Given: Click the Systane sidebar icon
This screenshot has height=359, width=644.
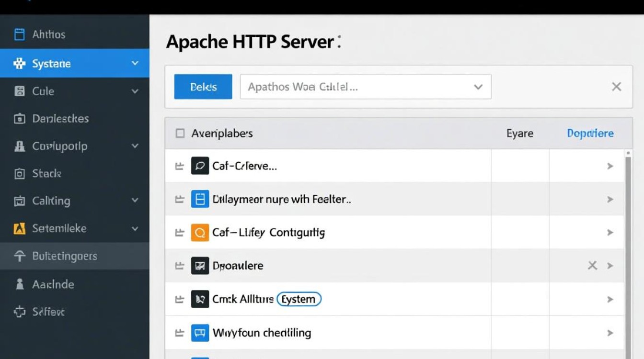Looking at the screenshot, I should pyautogui.click(x=20, y=64).
